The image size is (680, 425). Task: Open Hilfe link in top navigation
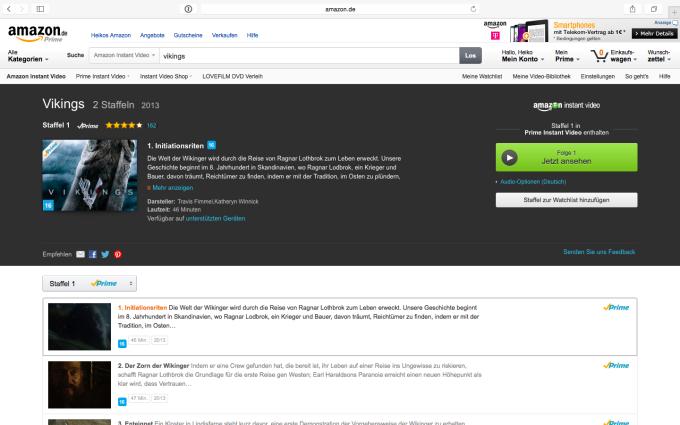(x=252, y=35)
